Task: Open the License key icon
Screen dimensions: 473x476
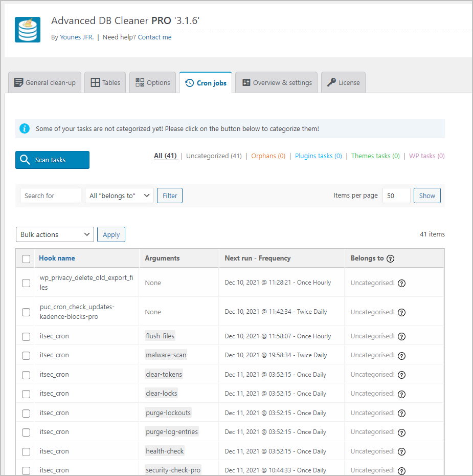Action: 330,82
